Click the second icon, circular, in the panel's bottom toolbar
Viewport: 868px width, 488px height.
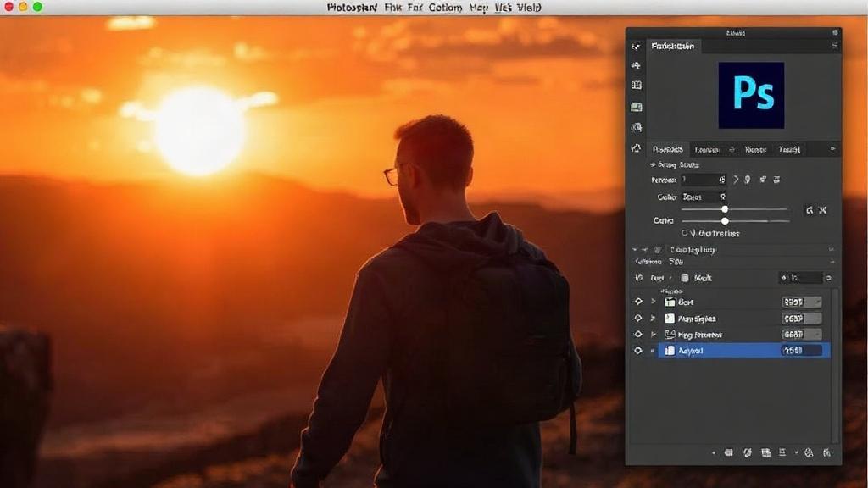tap(748, 452)
